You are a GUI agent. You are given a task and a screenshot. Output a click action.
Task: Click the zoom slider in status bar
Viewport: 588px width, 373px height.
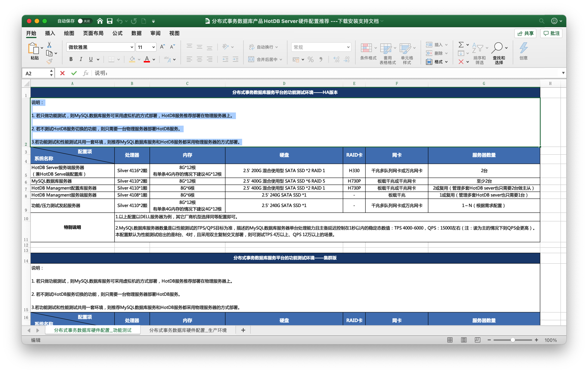tap(513, 340)
